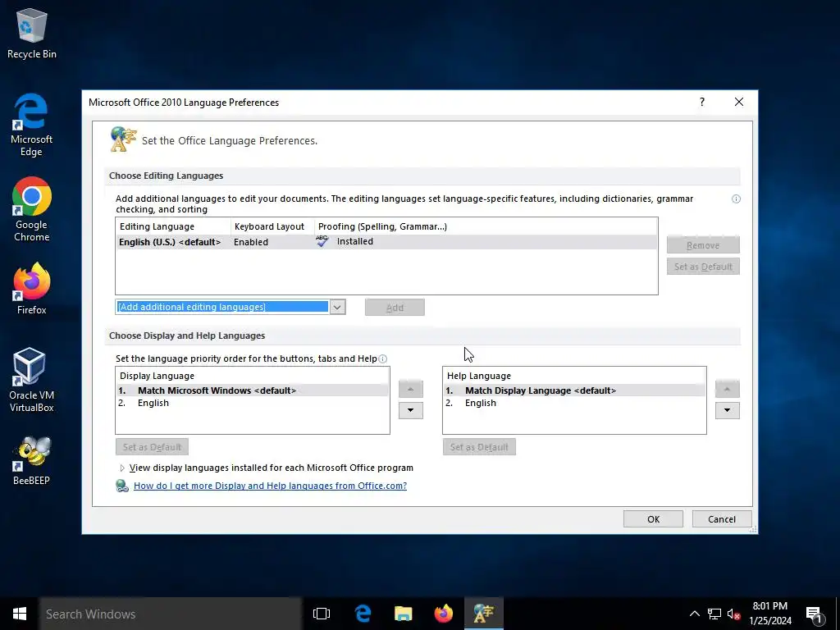
Task: Click the Search Windows box on the taskbar
Action: [x=171, y=614]
